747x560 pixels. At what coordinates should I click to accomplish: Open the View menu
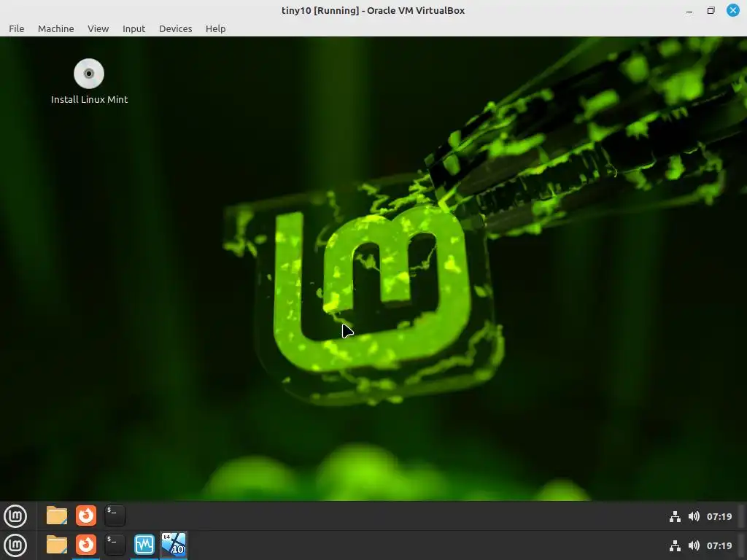tap(98, 28)
